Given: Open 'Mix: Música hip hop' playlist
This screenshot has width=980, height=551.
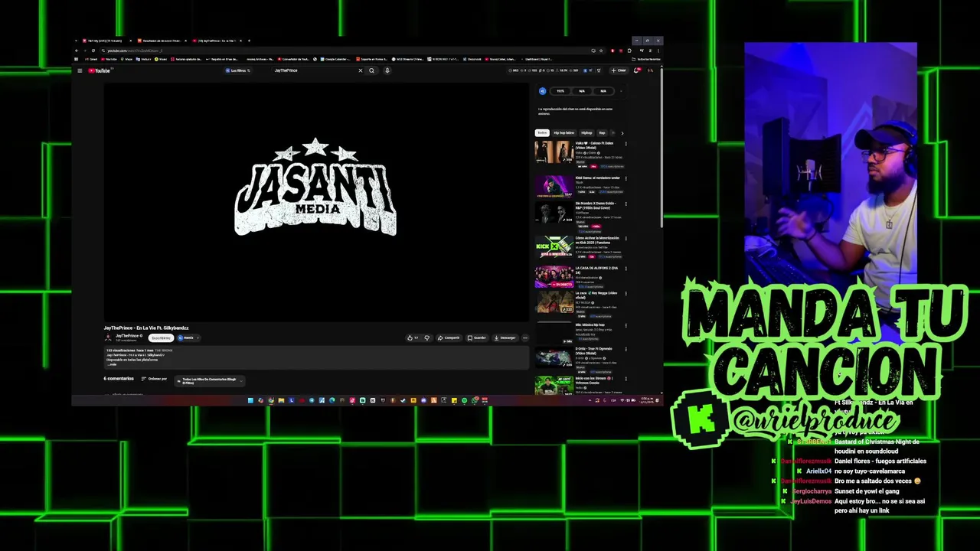Looking at the screenshot, I should pyautogui.click(x=554, y=333).
